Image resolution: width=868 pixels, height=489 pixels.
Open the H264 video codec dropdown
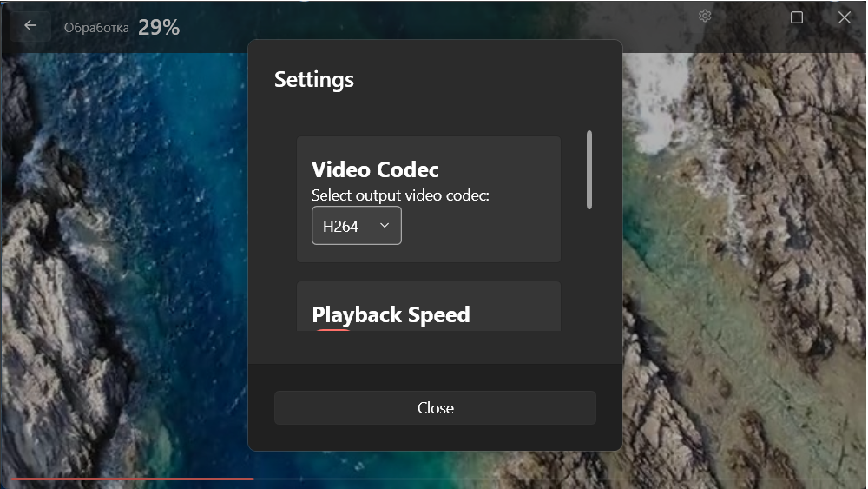tap(357, 226)
